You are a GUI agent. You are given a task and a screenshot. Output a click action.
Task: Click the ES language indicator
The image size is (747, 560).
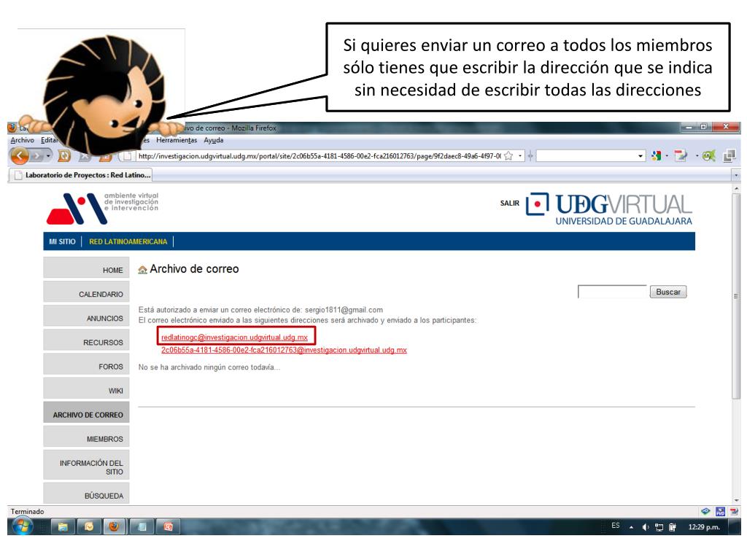tap(616, 526)
